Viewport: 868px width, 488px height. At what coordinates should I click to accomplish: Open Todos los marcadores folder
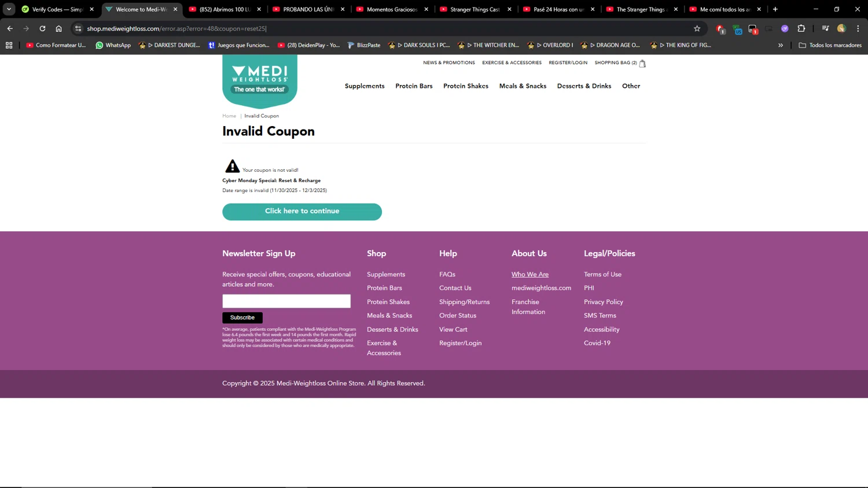tap(830, 45)
